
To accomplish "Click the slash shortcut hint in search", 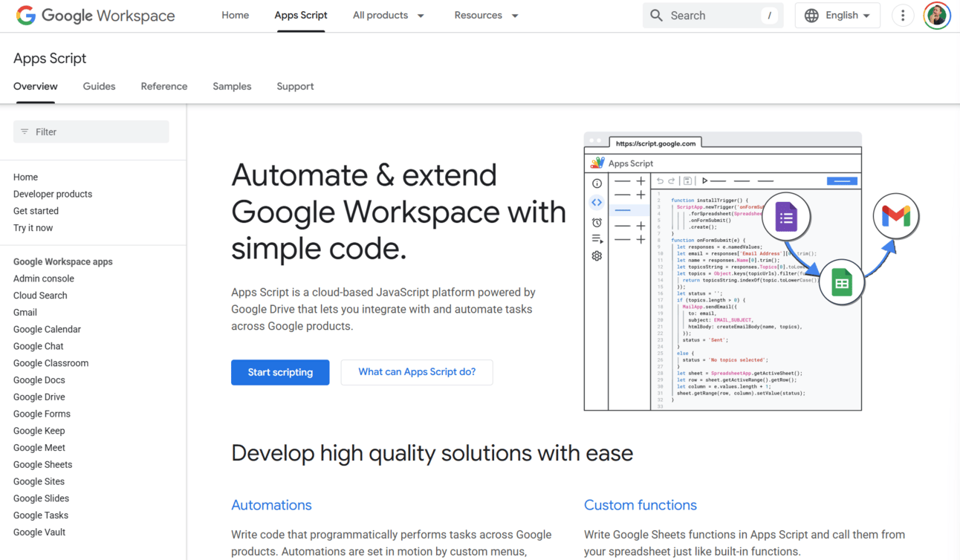I will point(770,15).
